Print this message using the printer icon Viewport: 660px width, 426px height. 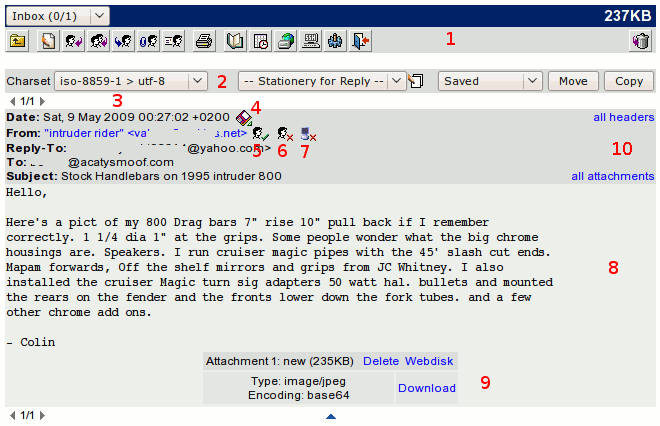[x=204, y=41]
